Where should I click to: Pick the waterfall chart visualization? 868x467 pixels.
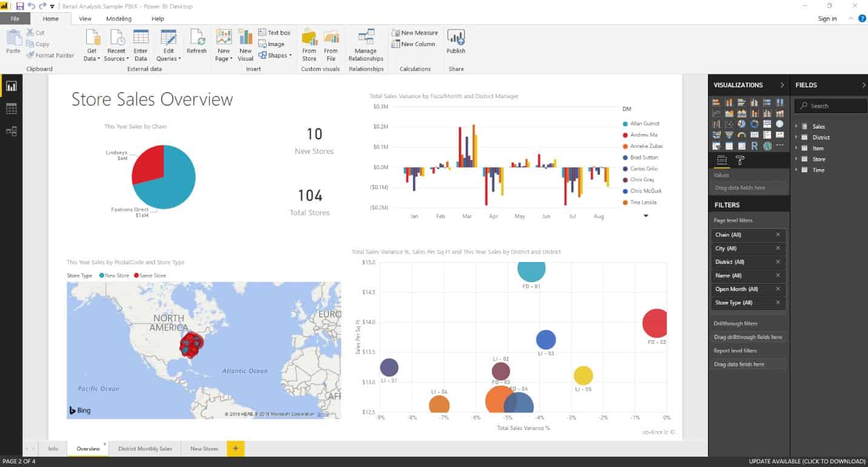coord(716,124)
